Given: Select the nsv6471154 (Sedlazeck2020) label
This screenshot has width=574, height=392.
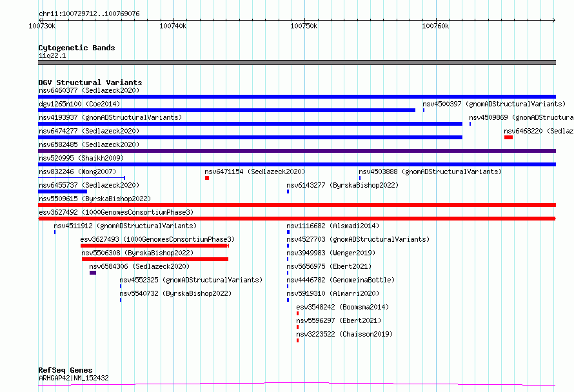Looking at the screenshot, I should tap(255, 171).
